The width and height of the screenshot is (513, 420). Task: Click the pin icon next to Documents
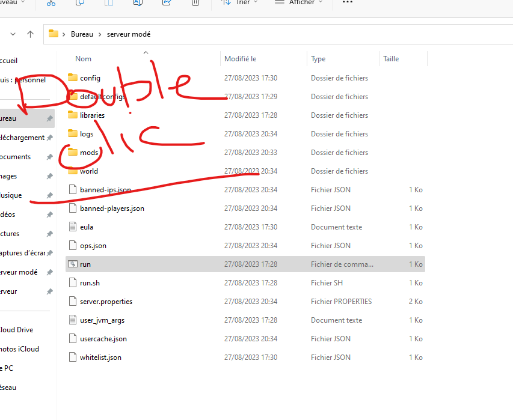click(x=49, y=157)
